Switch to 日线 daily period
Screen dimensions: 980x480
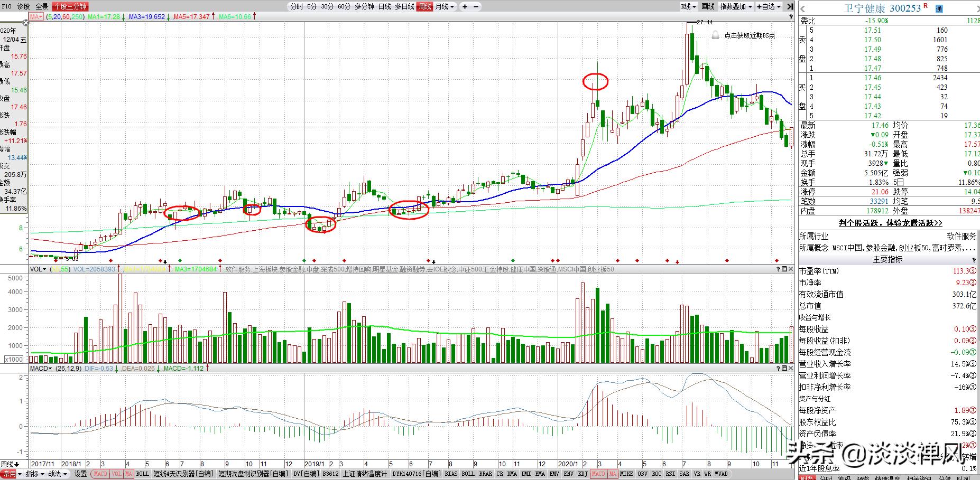click(384, 6)
